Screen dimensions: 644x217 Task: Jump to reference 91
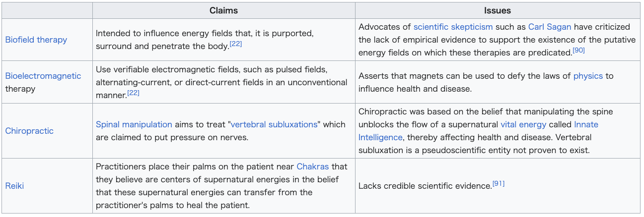pyautogui.click(x=498, y=184)
